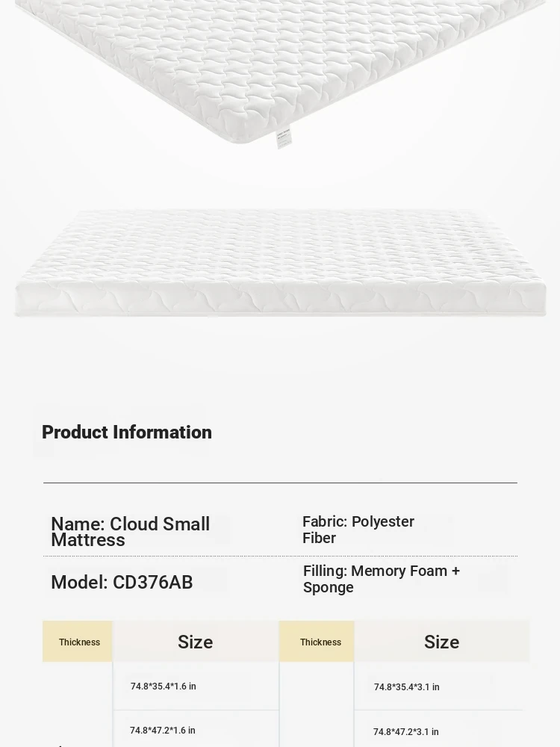Click the Product Information heading
This screenshot has height=747, width=560.
pyautogui.click(x=127, y=433)
